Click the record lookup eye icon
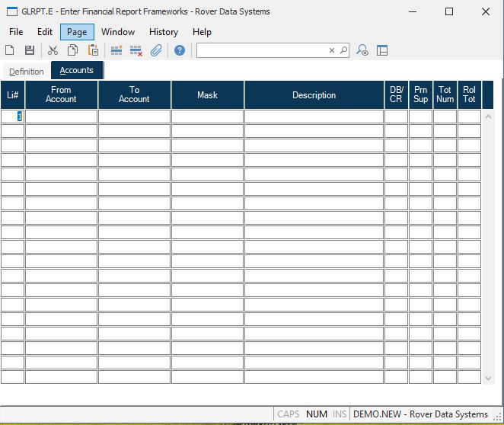 363,50
